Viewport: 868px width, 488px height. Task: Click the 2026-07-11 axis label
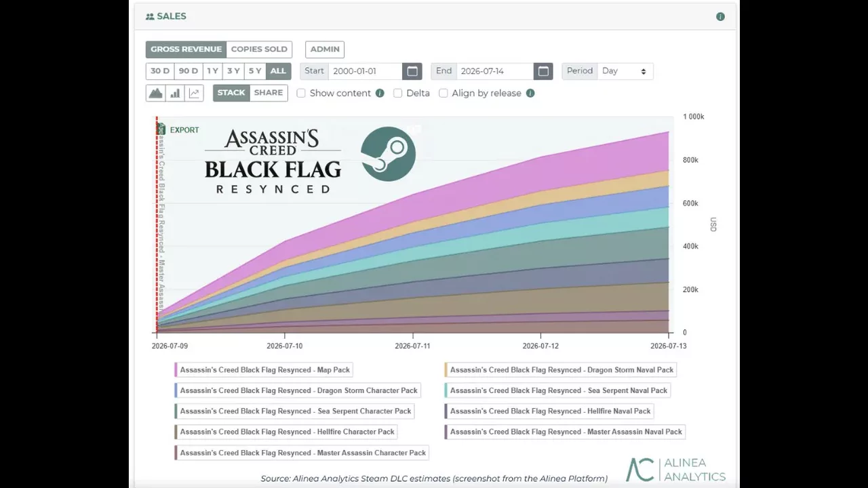pyautogui.click(x=412, y=346)
